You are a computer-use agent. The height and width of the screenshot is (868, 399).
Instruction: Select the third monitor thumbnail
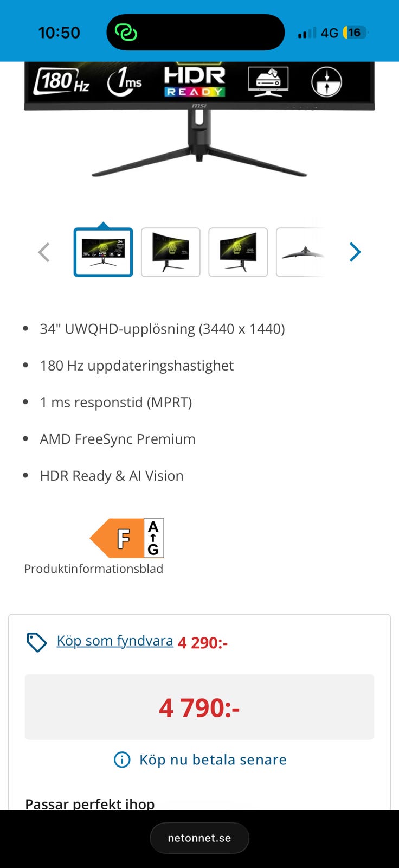point(238,252)
